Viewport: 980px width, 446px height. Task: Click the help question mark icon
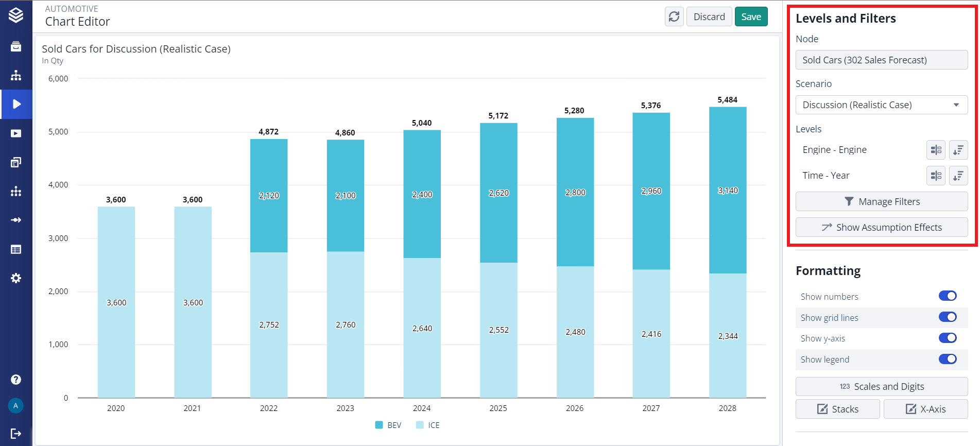(16, 380)
